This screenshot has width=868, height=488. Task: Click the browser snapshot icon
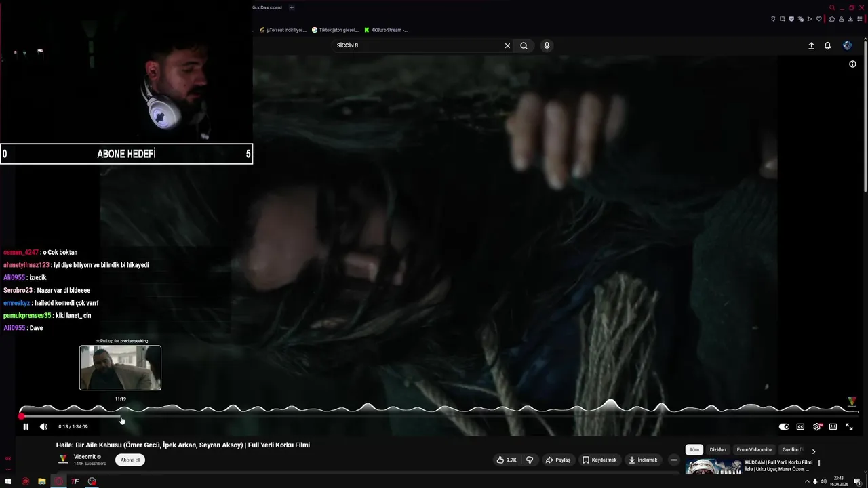[783, 19]
